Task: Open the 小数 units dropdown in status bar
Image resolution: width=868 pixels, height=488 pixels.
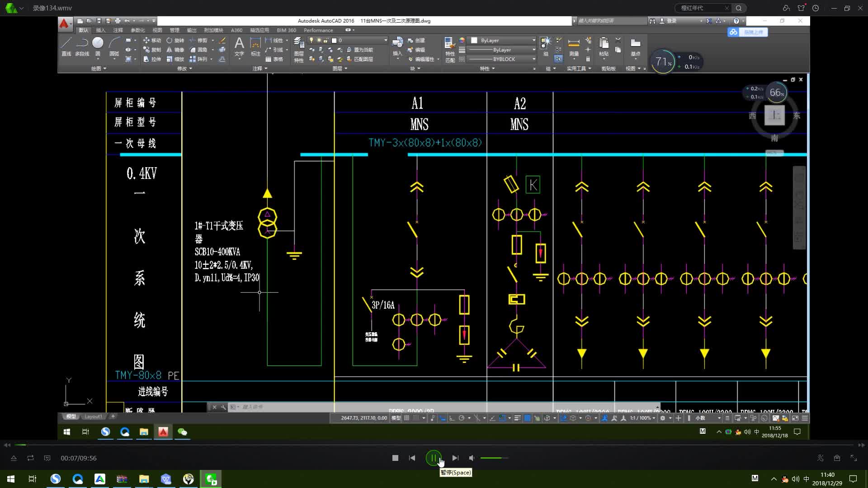Action: point(708,418)
